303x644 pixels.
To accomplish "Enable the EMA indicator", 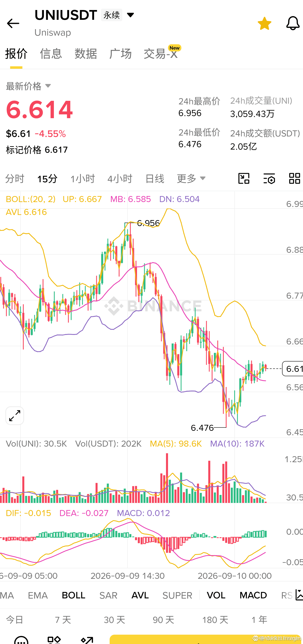I will coord(38,595).
